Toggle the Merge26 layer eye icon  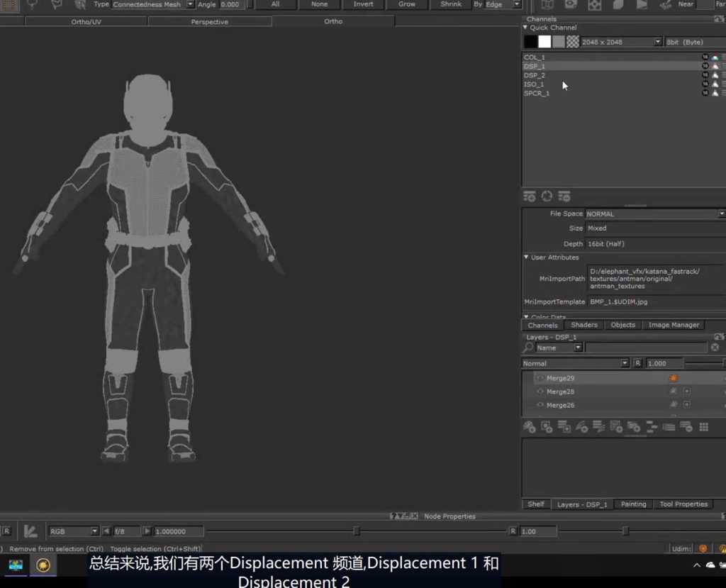pyautogui.click(x=540, y=405)
